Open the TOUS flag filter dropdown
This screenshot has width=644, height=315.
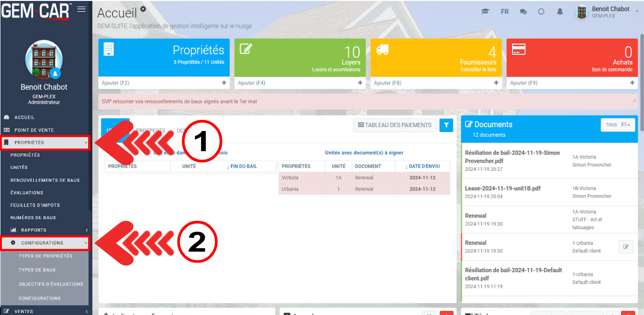[618, 125]
